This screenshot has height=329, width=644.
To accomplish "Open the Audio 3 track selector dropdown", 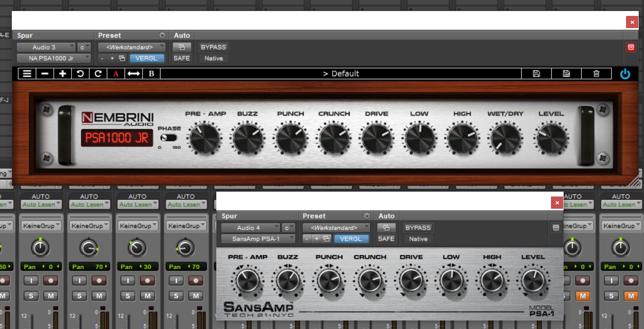I will click(x=46, y=47).
